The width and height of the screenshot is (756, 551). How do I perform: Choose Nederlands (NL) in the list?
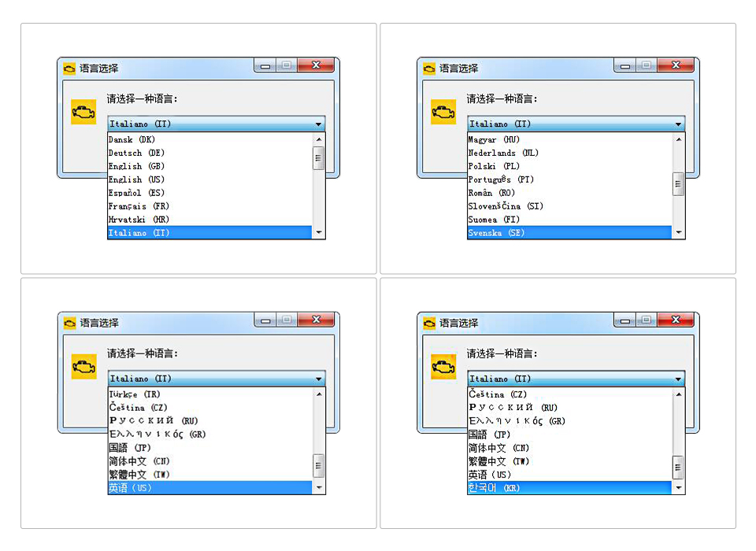[x=569, y=153]
